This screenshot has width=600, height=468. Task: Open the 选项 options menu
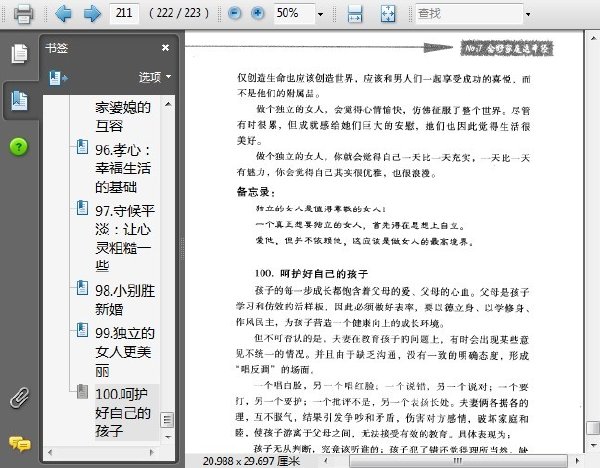[155, 77]
